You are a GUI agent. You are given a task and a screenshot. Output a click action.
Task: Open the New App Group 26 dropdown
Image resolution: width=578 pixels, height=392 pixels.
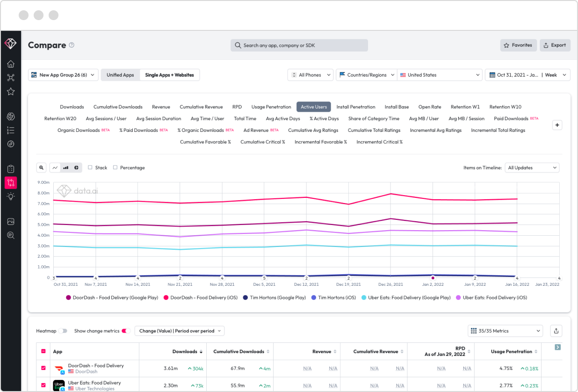click(x=63, y=75)
